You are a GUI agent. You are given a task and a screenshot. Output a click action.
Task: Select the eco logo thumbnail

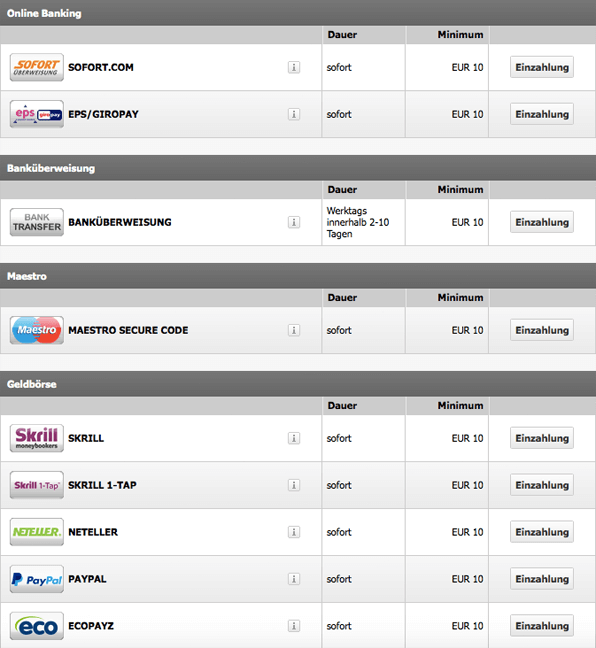click(x=37, y=626)
